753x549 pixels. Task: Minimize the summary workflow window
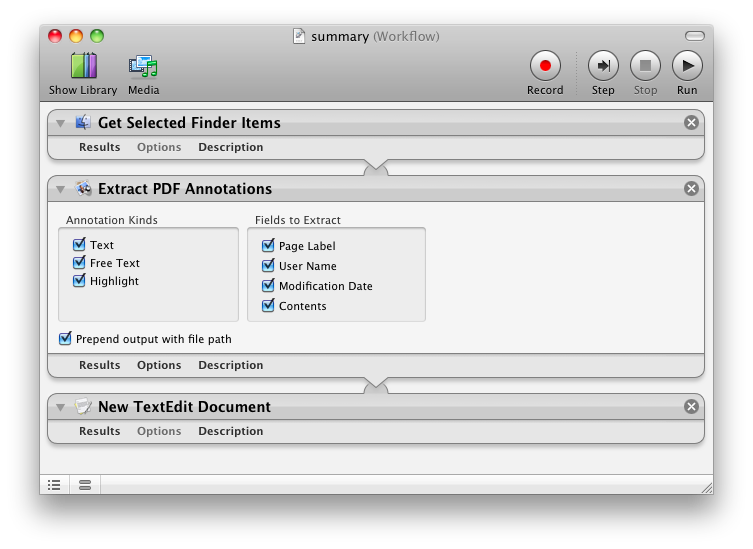(76, 36)
